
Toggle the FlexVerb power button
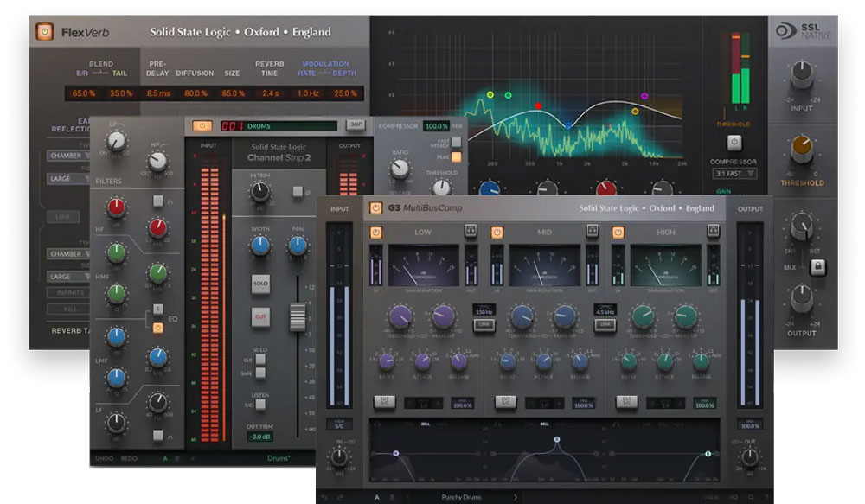coord(44,32)
